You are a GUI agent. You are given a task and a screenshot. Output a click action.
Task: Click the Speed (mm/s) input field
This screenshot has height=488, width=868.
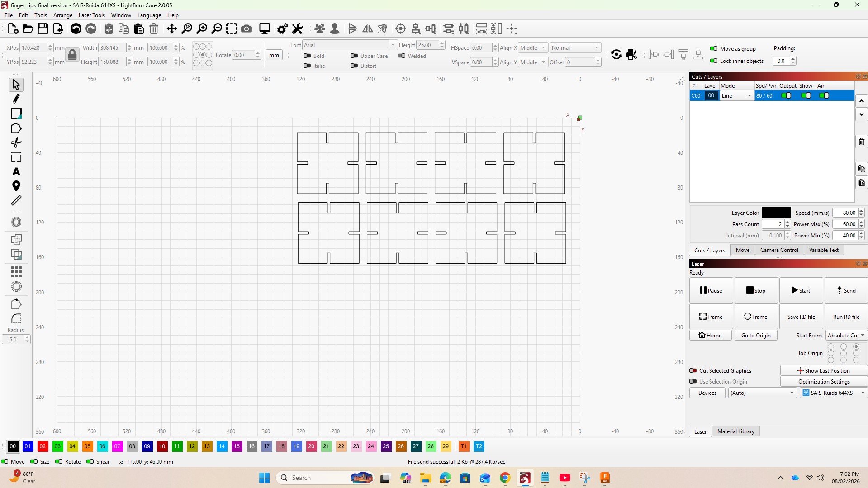tap(845, 213)
